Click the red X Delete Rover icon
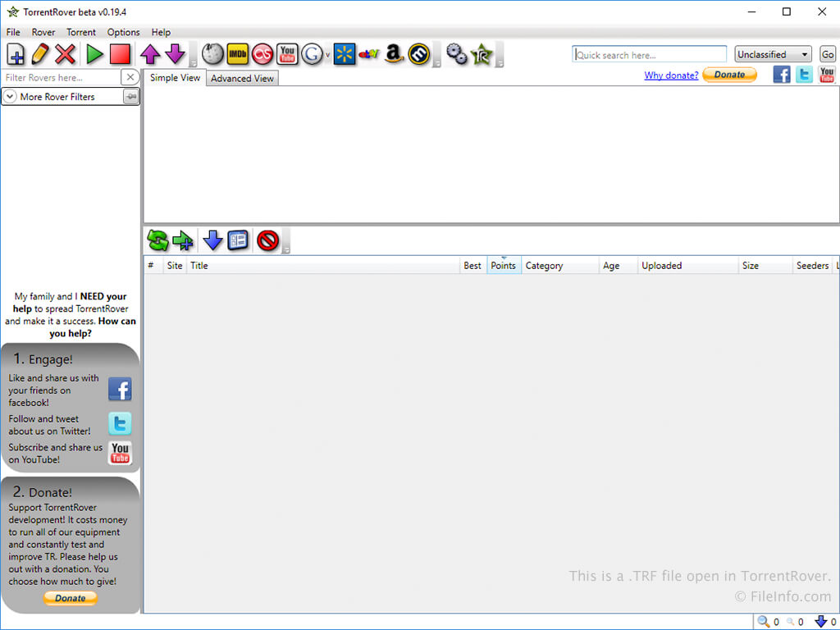This screenshot has height=630, width=840. tap(66, 54)
